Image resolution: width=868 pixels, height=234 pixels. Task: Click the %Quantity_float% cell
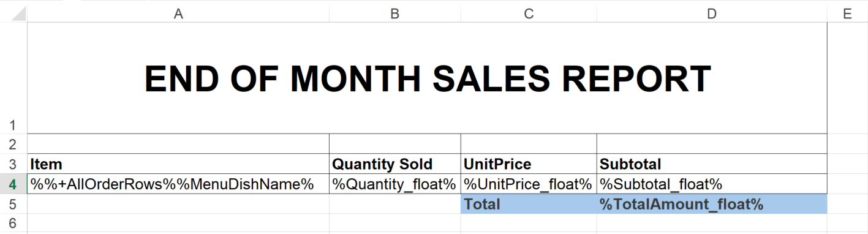(394, 184)
